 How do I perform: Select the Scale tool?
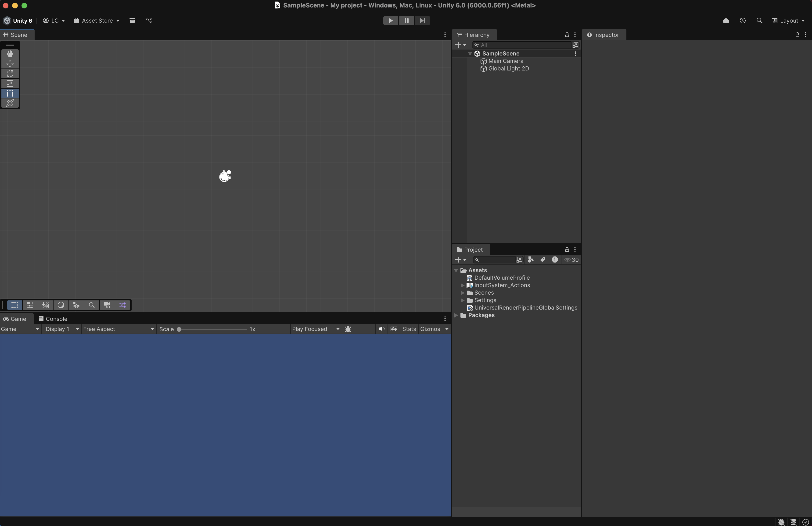click(10, 84)
